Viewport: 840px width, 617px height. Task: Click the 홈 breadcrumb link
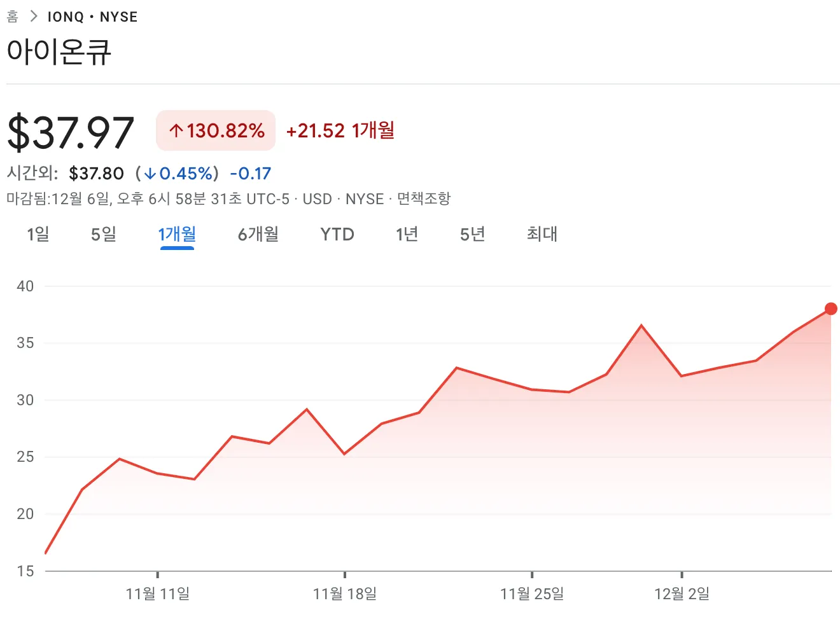tap(11, 16)
